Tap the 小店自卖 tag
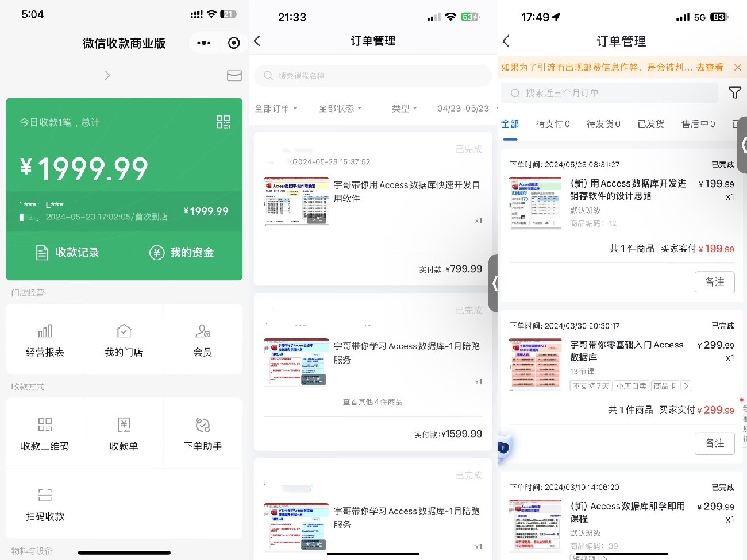747x560 pixels. pyautogui.click(x=631, y=386)
